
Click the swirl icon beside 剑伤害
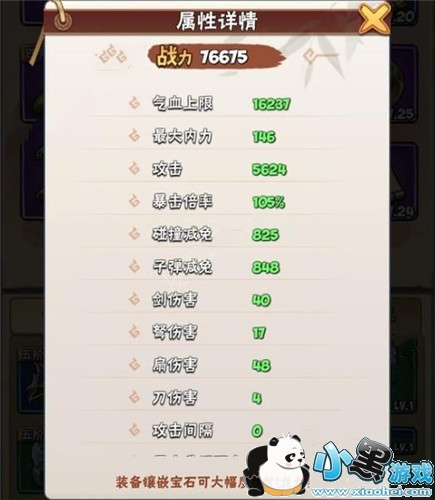[135, 299]
